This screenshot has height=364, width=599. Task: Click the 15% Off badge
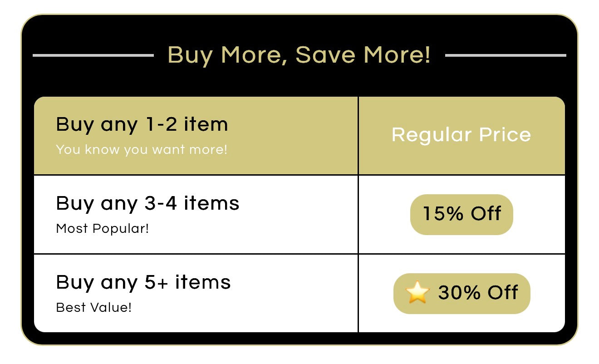point(462,214)
